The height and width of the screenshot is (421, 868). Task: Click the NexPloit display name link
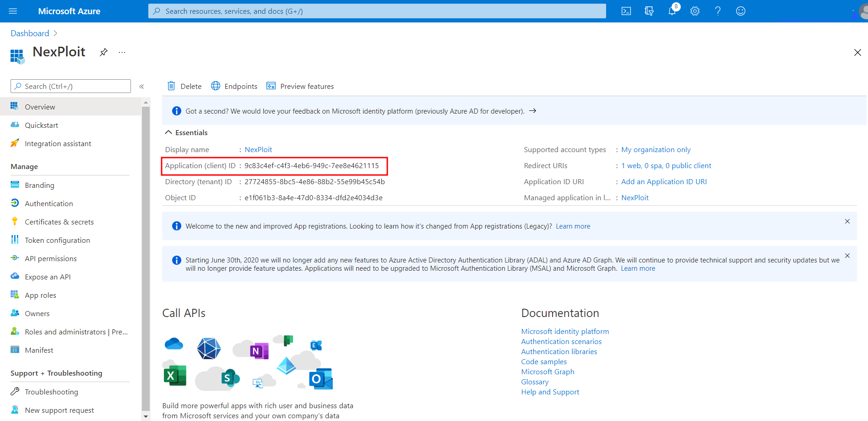coord(258,149)
